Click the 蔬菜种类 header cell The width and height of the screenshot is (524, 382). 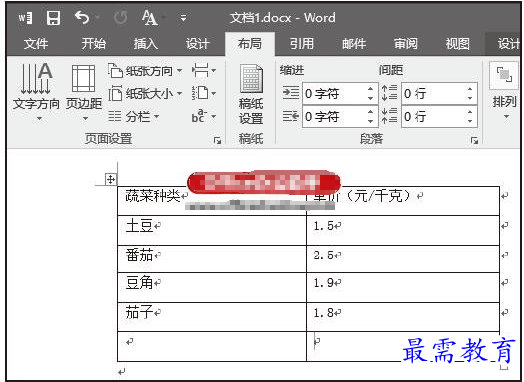tap(212, 201)
